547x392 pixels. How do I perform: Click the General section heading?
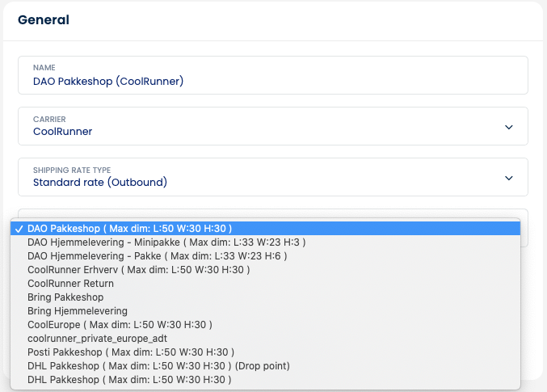coord(43,20)
